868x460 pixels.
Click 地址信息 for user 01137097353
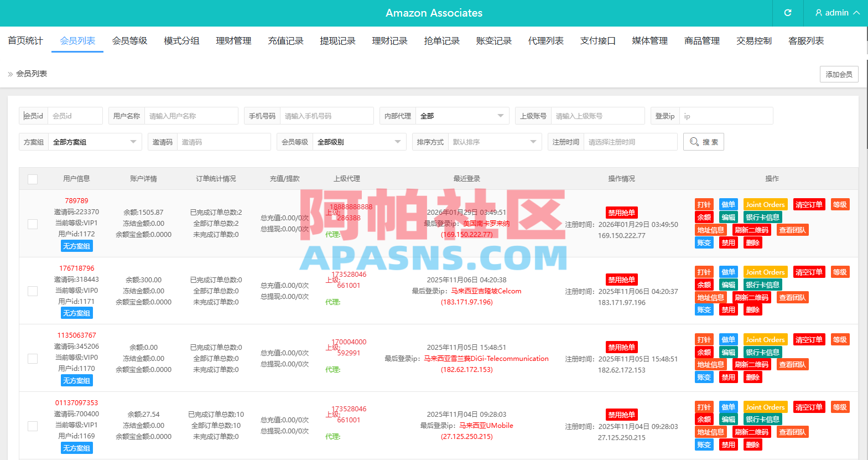(710, 432)
